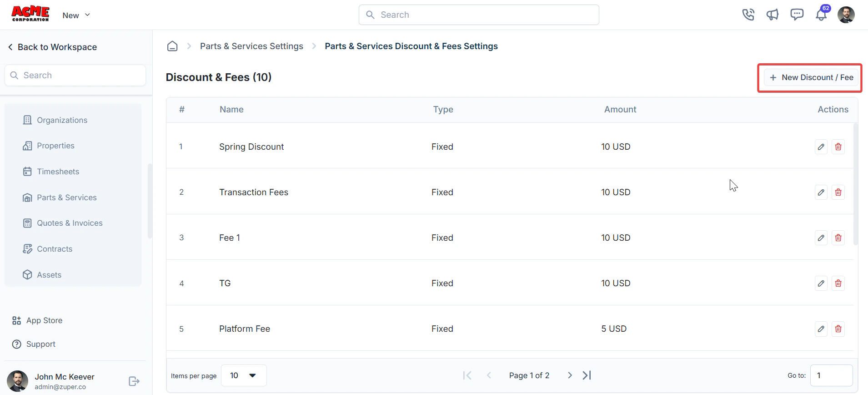The width and height of the screenshot is (868, 395).
Task: Click the logout icon beside John Mc Keever
Action: coord(134,381)
